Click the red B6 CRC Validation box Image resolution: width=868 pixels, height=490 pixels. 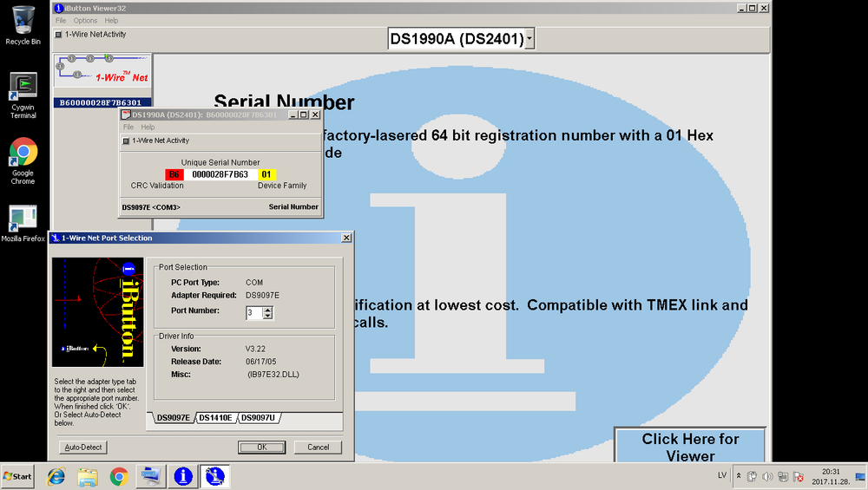174,174
